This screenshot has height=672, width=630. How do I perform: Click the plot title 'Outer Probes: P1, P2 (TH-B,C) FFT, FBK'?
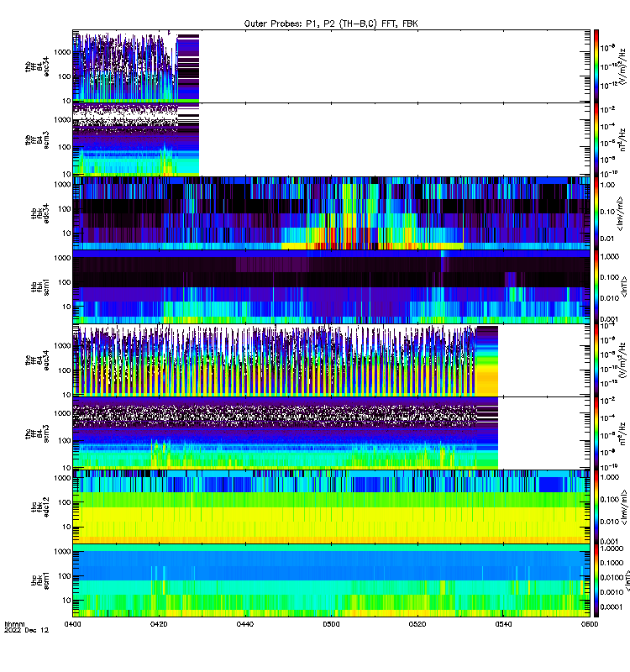[x=331, y=24]
